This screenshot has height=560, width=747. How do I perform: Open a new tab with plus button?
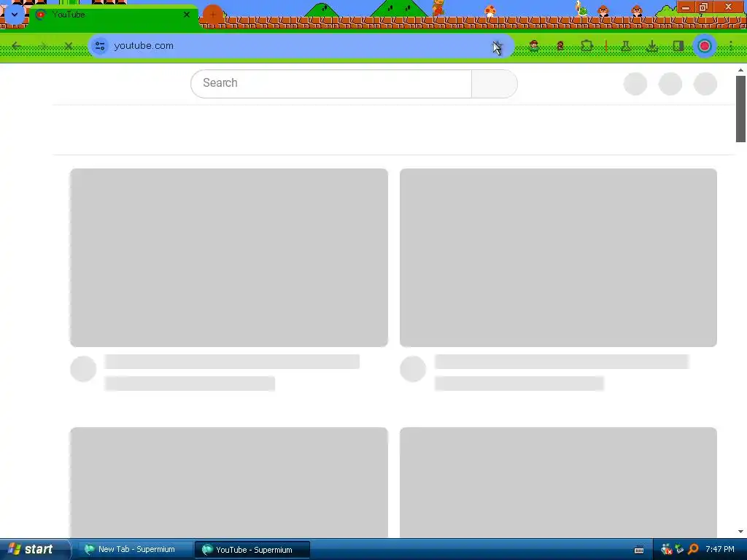[x=213, y=15]
